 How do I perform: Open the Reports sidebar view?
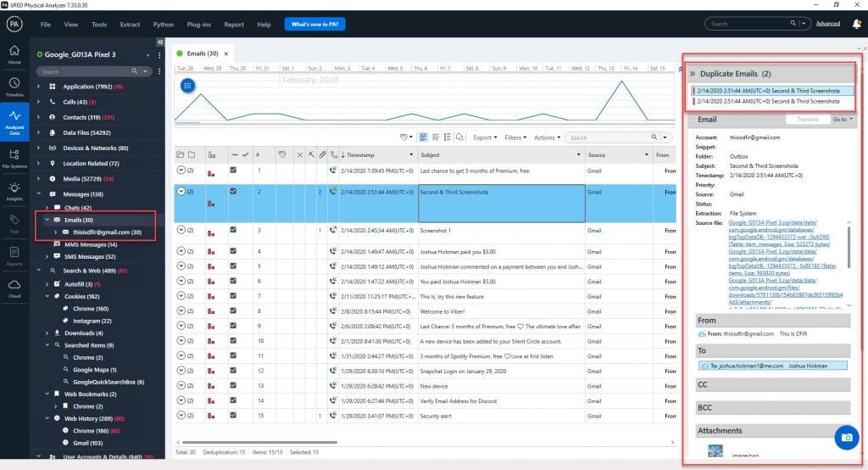[x=14, y=256]
